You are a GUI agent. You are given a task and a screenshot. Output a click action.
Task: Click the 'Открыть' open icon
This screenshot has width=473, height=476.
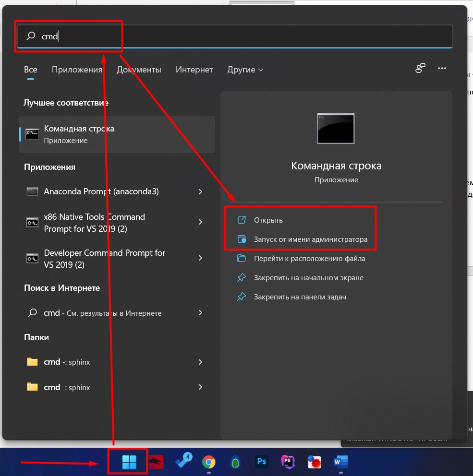(242, 220)
